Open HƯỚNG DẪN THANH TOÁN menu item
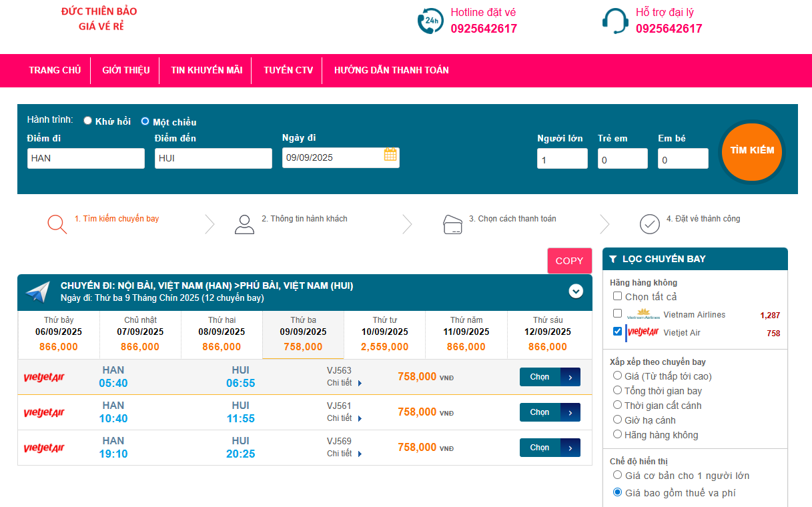 pos(391,70)
